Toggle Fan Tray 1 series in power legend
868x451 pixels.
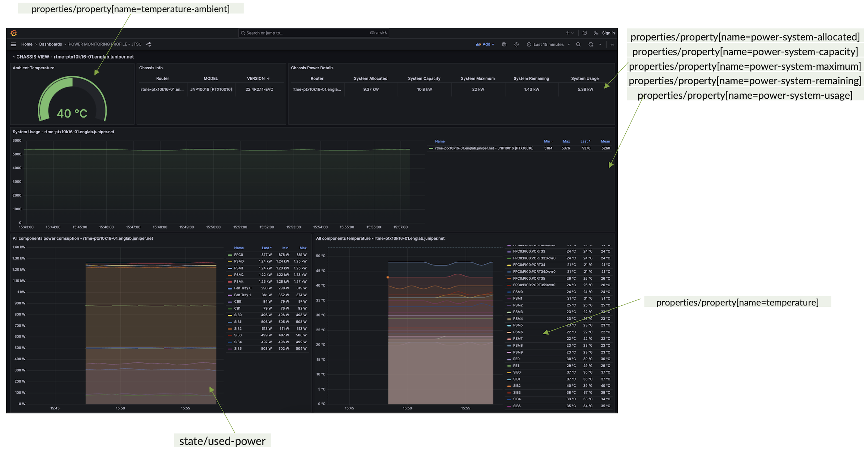pyautogui.click(x=242, y=295)
